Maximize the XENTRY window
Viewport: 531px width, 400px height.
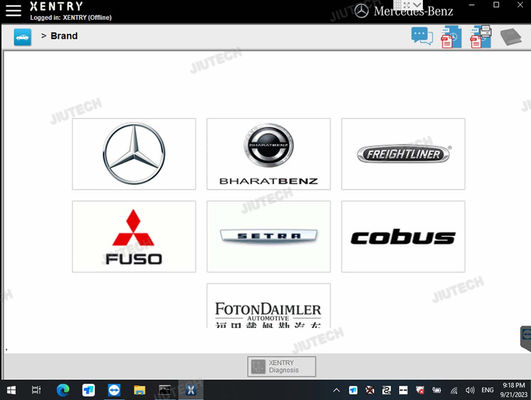(496, 5)
